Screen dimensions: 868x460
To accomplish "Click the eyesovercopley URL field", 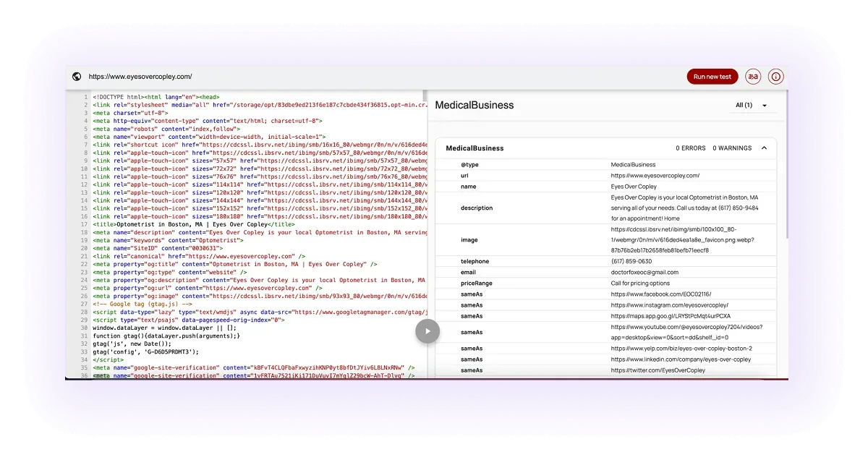I will (x=140, y=77).
